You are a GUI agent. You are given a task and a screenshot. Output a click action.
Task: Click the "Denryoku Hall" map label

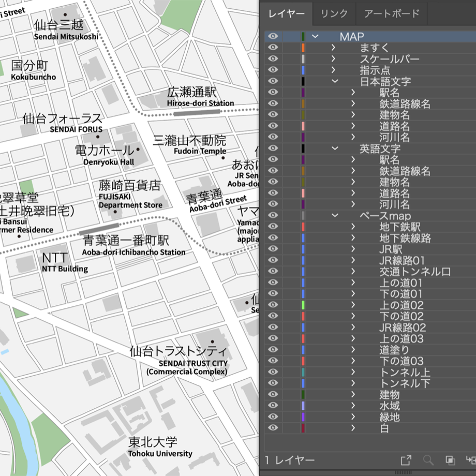109,162
